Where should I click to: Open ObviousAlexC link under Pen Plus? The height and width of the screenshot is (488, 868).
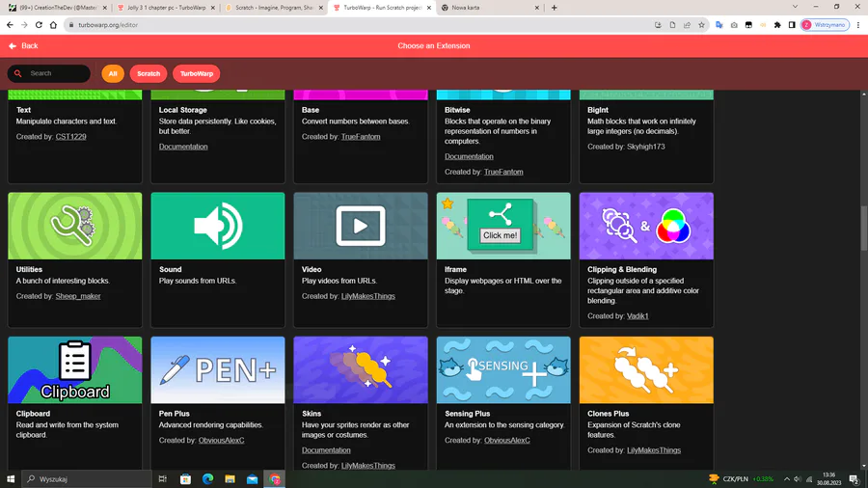point(222,441)
